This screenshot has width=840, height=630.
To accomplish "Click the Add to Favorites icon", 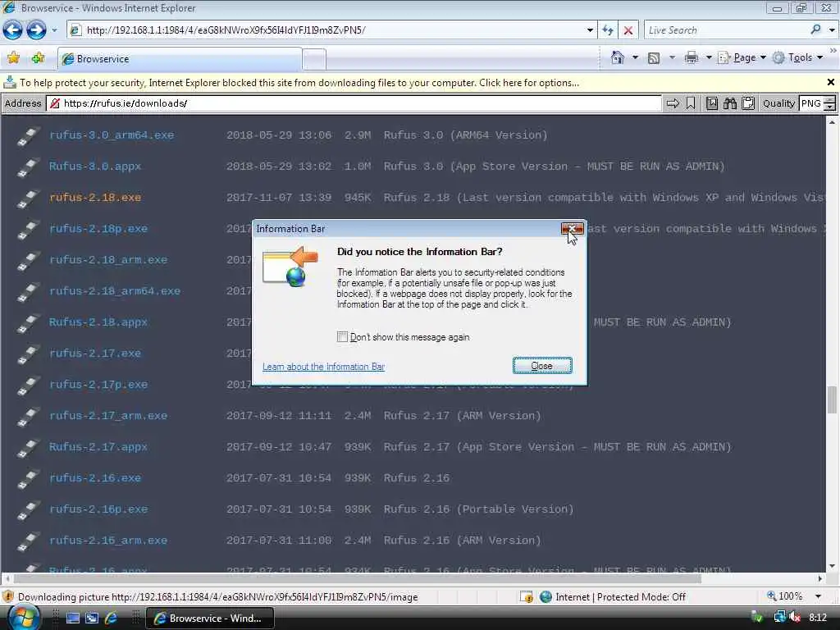I will [38, 58].
